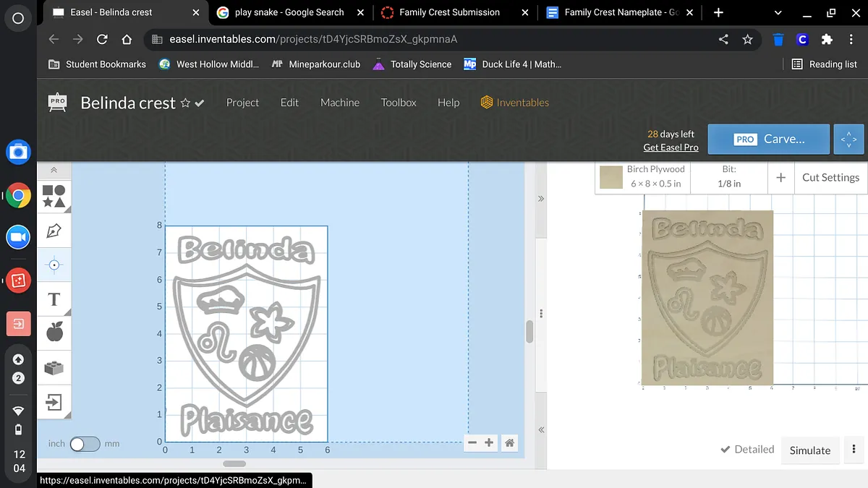
Task: Open the Machine menu
Action: [340, 103]
